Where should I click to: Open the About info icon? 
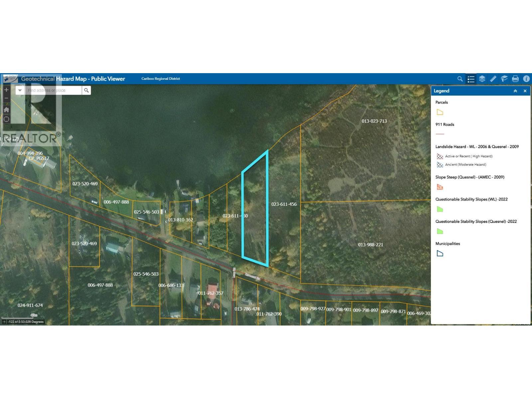pyautogui.click(x=526, y=79)
